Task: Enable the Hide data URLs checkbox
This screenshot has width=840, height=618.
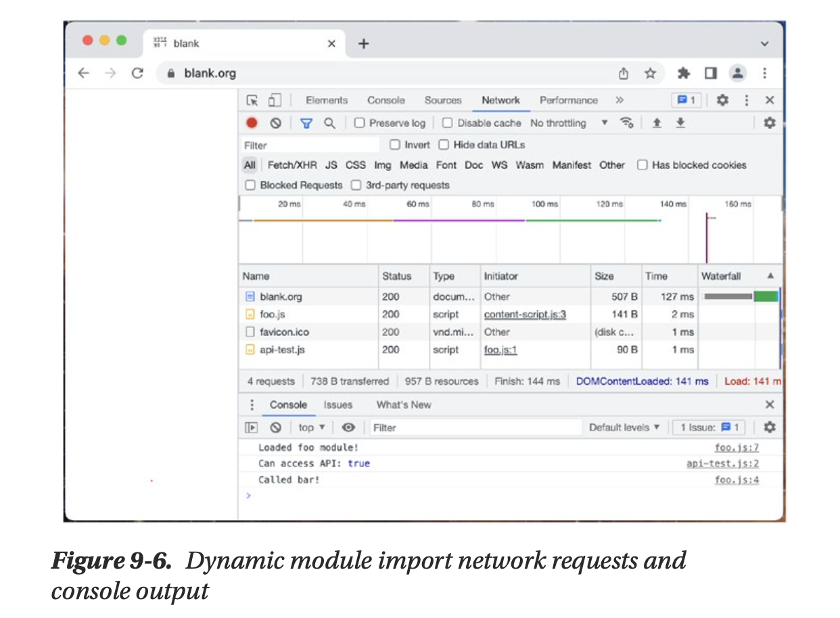Action: click(444, 145)
